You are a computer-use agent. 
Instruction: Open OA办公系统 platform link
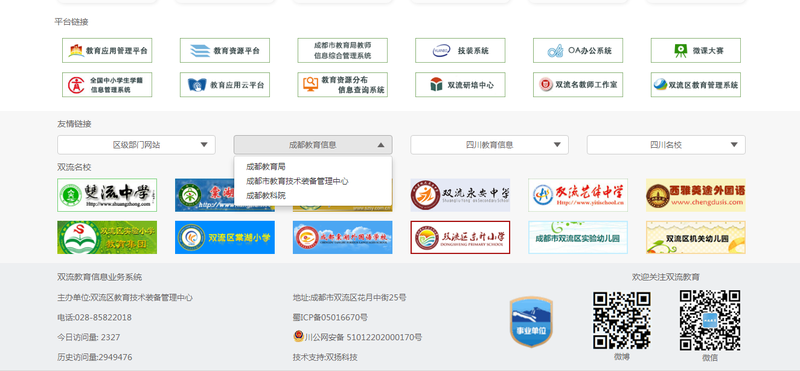(578, 51)
